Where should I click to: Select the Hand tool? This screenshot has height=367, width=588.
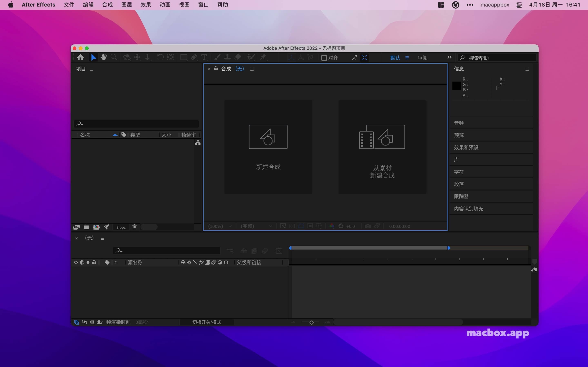pos(103,57)
